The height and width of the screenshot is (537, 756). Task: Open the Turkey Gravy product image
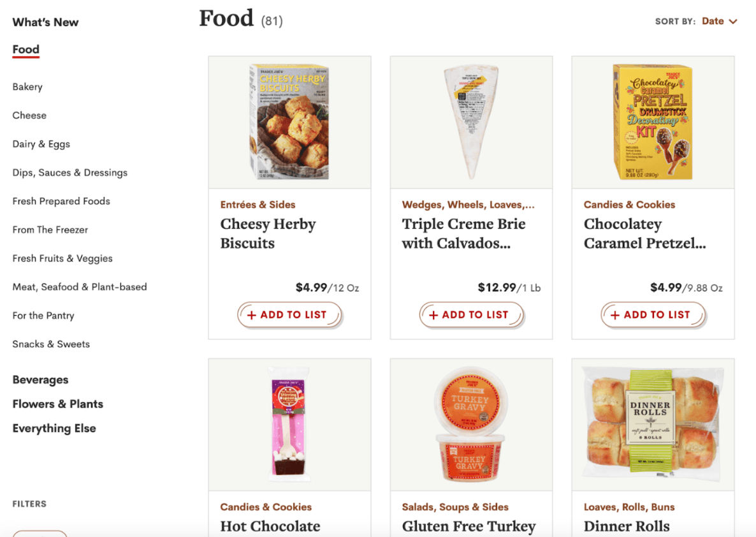(x=471, y=424)
